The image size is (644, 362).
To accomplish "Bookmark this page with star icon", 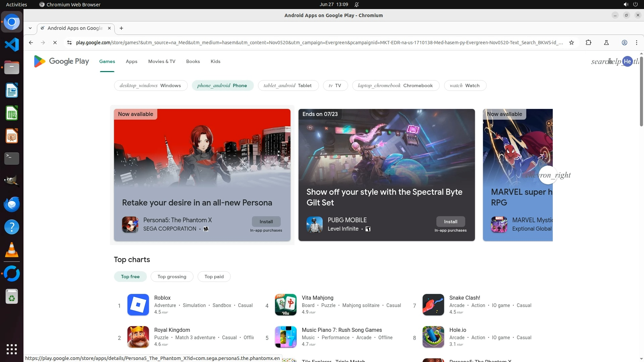I will pos(572,43).
